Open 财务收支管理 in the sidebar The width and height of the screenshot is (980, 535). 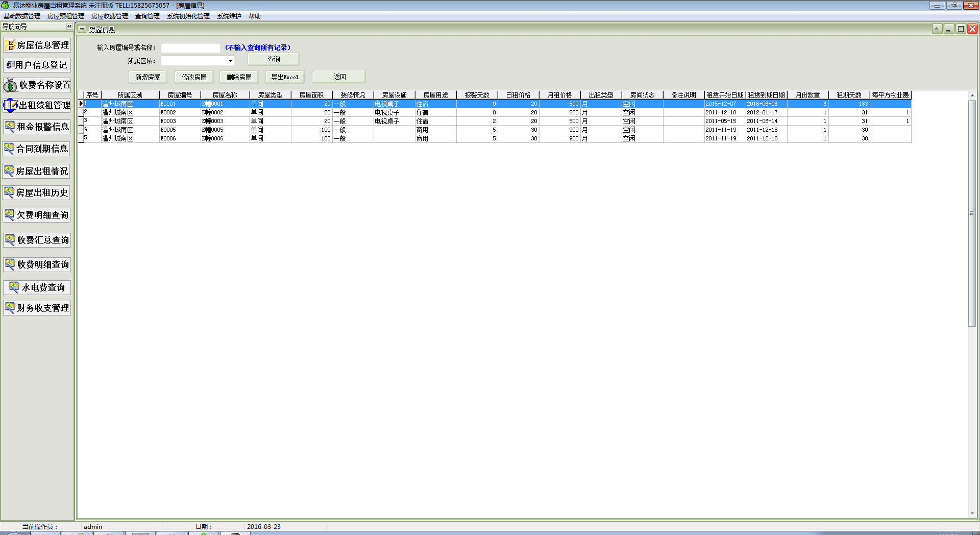[x=37, y=308]
